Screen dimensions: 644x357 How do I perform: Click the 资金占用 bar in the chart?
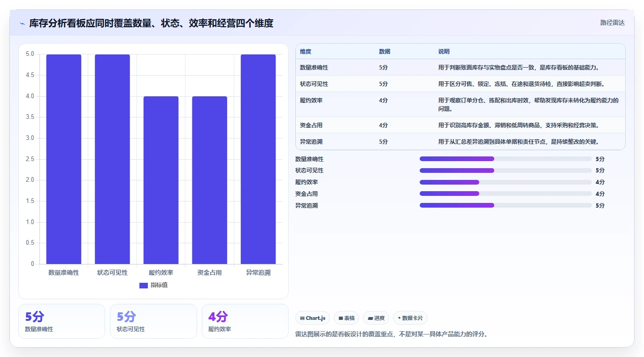209,180
